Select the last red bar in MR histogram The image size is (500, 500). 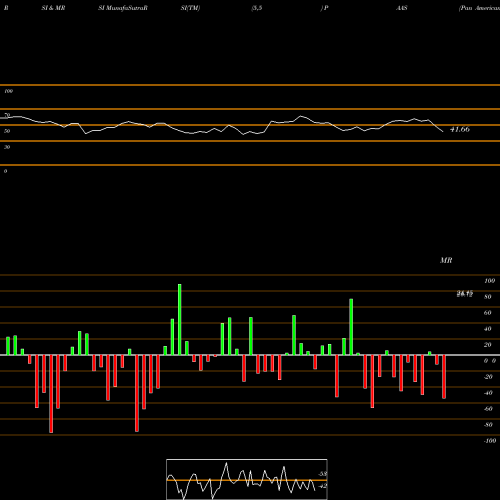coord(444,377)
